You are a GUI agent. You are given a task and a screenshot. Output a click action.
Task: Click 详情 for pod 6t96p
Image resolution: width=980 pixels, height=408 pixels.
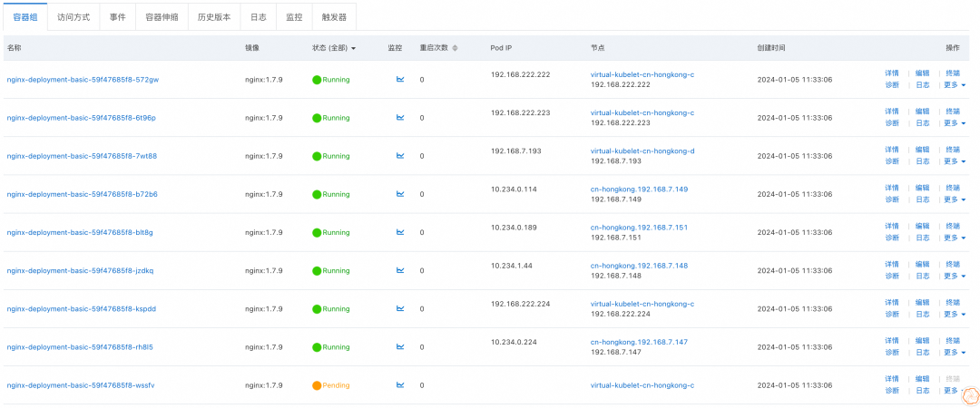click(x=892, y=112)
